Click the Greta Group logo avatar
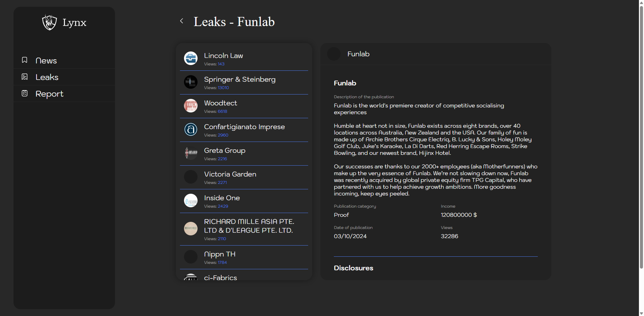644x316 pixels. click(191, 153)
